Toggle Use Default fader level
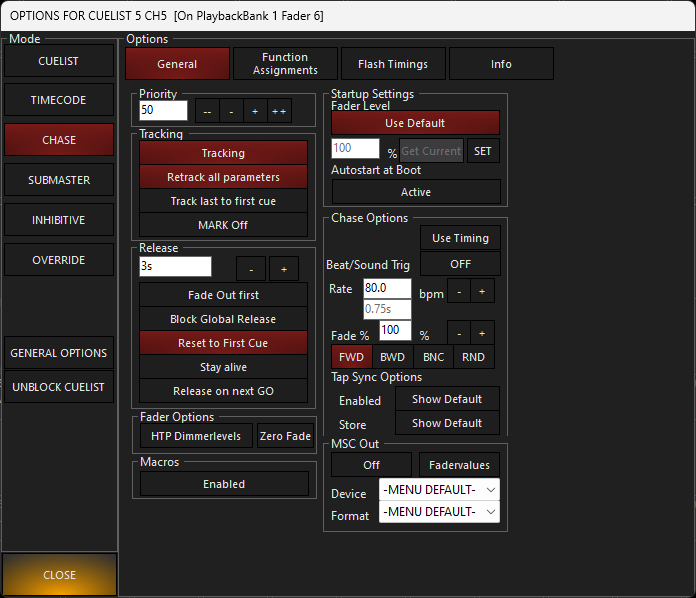The height and width of the screenshot is (598, 696). coord(415,123)
